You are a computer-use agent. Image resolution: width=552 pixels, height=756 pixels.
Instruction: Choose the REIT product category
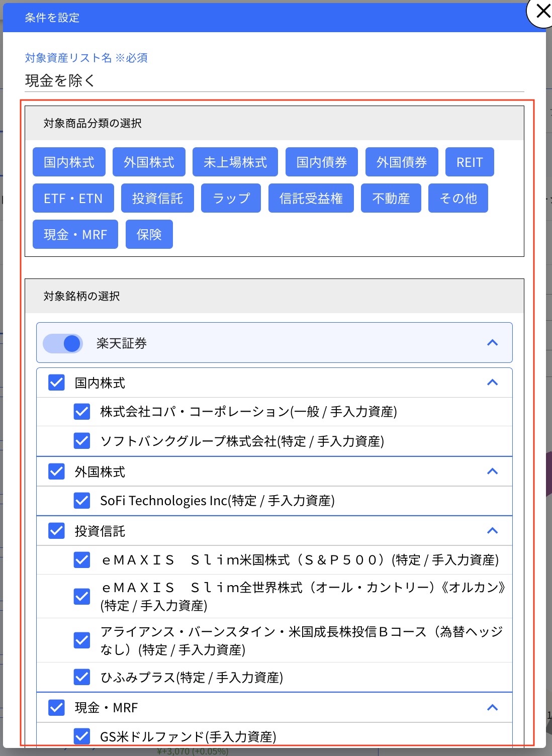coord(469,162)
